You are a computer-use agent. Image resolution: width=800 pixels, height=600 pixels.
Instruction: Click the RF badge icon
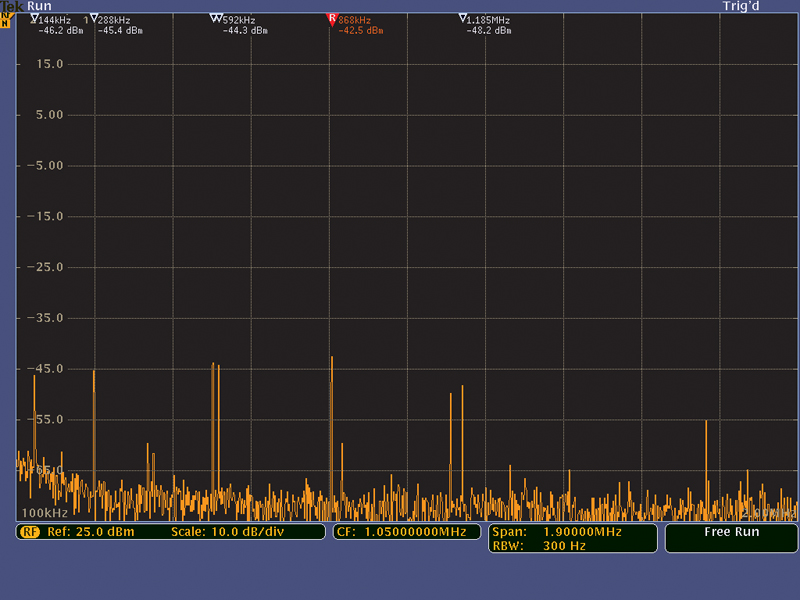coord(29,532)
